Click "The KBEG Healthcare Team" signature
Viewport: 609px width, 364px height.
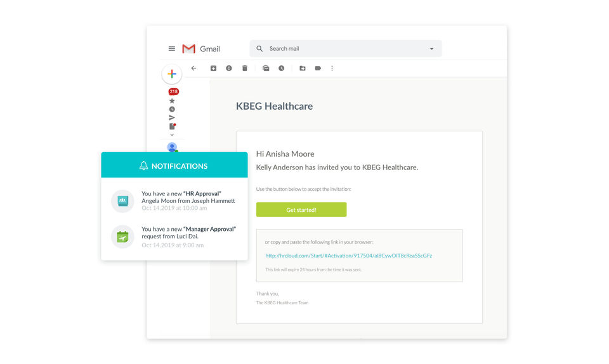click(x=282, y=302)
